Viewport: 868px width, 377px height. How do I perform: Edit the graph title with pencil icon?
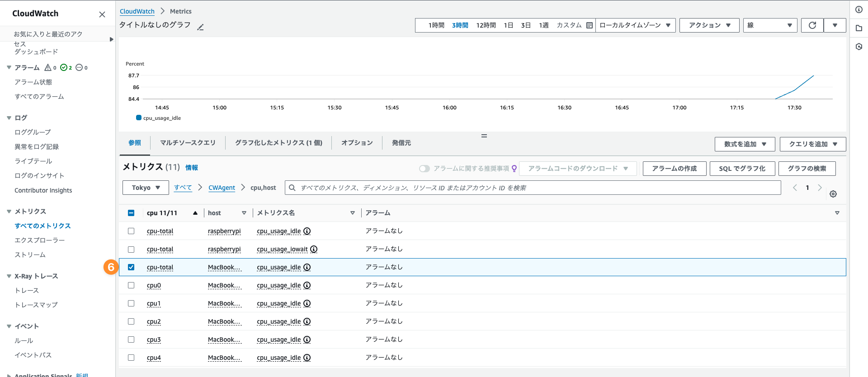[x=200, y=27]
